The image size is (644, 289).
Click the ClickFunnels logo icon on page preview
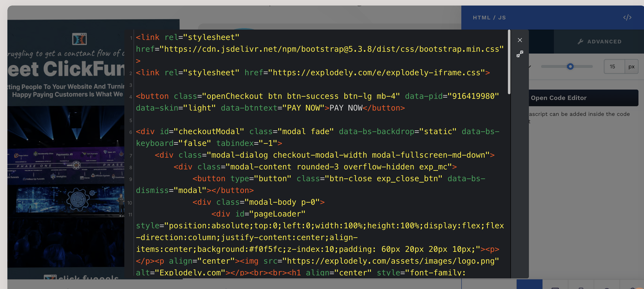coord(79,39)
